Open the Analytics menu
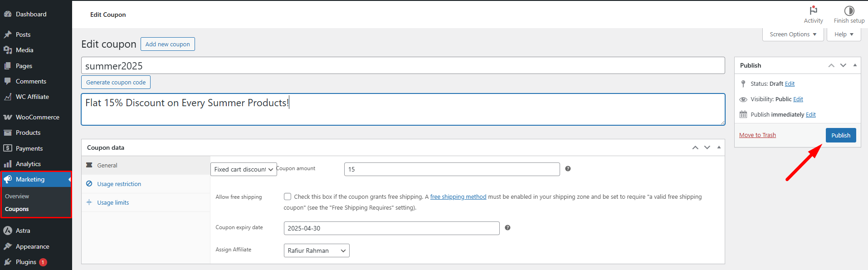The width and height of the screenshot is (868, 270). tap(36, 164)
